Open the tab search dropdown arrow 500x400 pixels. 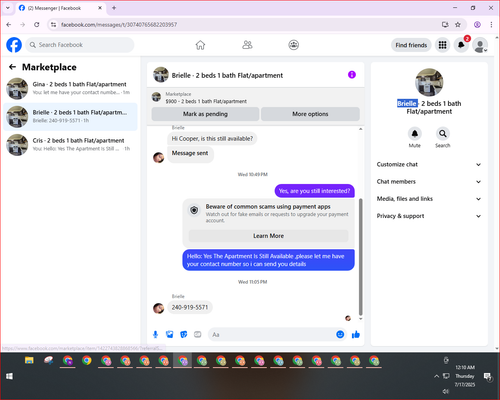(8, 8)
